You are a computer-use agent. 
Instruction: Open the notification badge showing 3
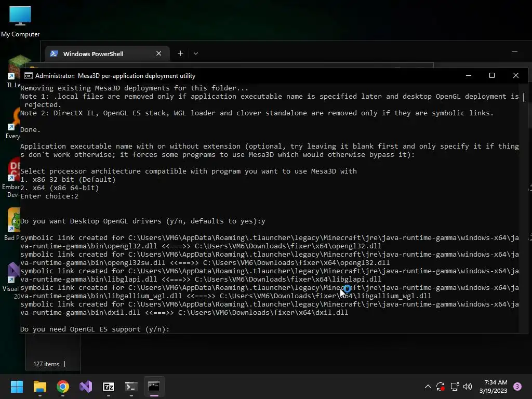pyautogui.click(x=517, y=387)
